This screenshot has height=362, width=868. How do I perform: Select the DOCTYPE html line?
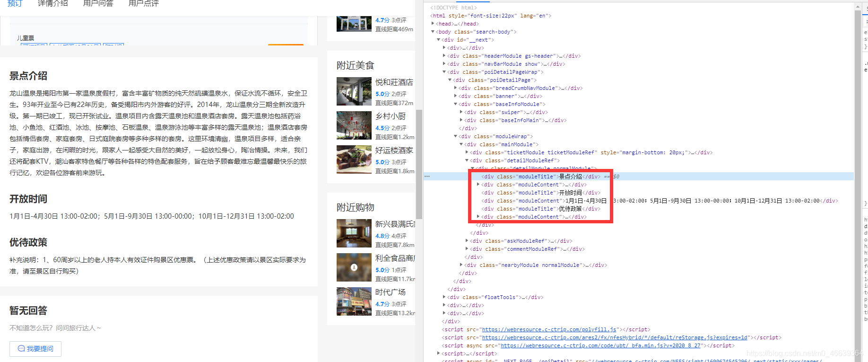pyautogui.click(x=453, y=8)
